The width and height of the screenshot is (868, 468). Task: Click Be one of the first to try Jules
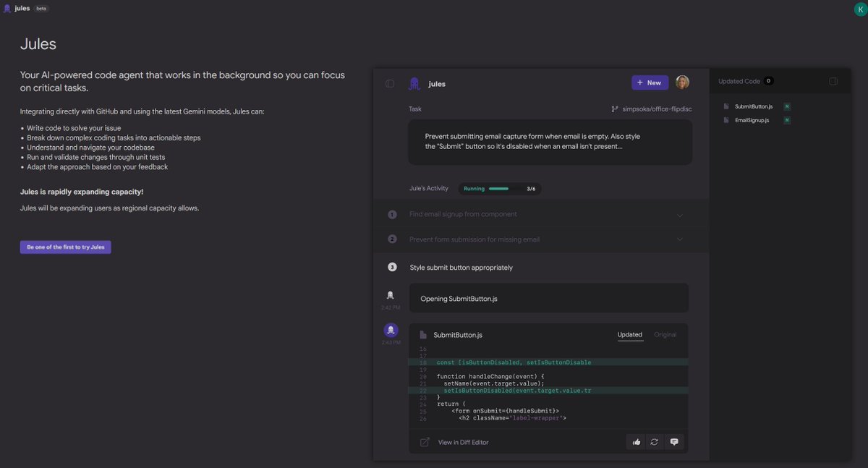66,247
